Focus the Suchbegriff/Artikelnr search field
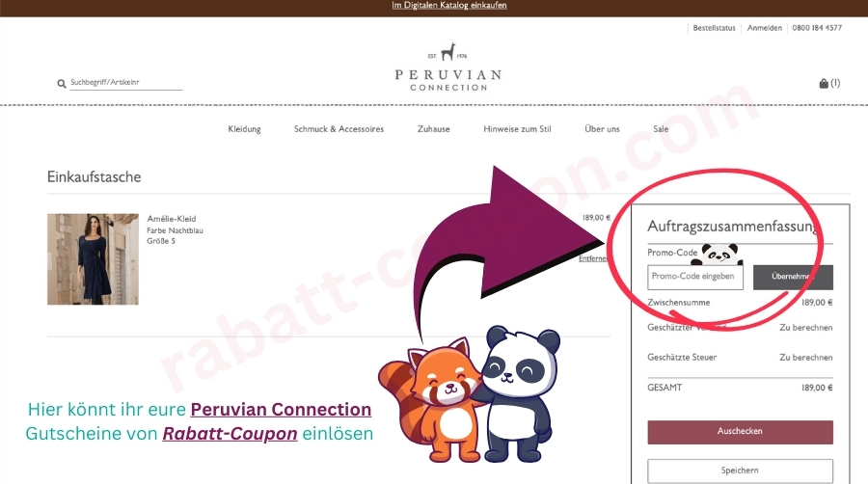Viewport: 868px width, 484px height. pos(125,82)
